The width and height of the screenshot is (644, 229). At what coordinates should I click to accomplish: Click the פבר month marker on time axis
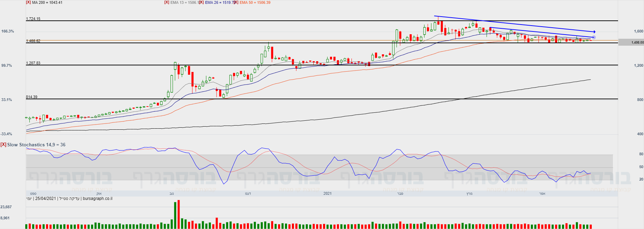(401, 193)
